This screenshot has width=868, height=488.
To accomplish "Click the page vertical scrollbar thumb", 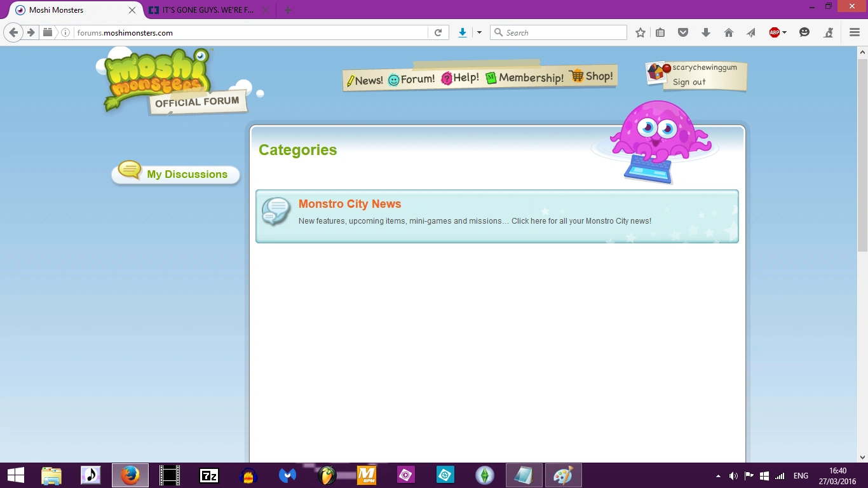I will pyautogui.click(x=862, y=156).
